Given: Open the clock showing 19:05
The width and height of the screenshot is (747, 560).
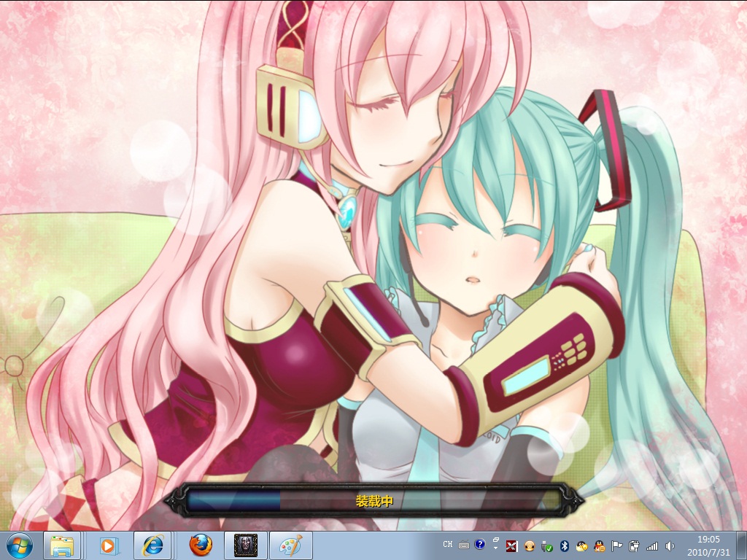Looking at the screenshot, I should [x=708, y=545].
